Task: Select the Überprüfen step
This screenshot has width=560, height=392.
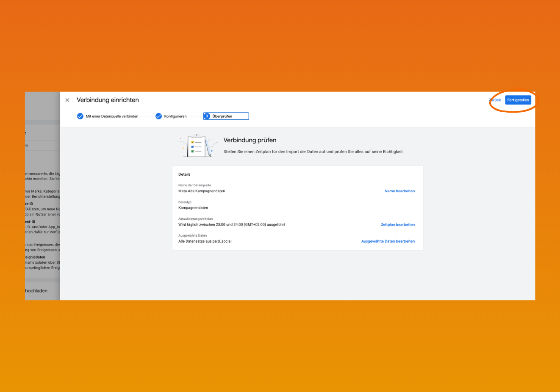Action: [x=226, y=116]
